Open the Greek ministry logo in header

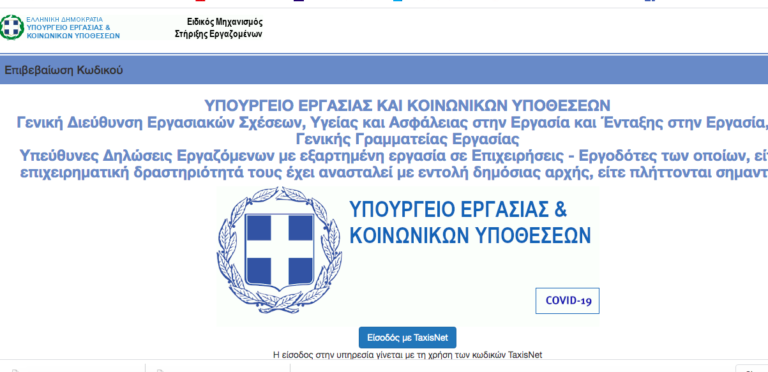coord(12,27)
